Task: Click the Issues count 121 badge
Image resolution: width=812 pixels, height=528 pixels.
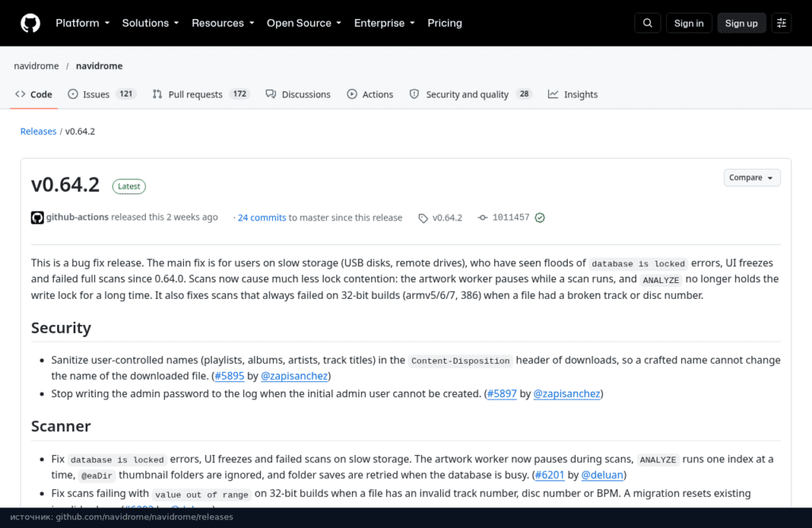Action: pyautogui.click(x=126, y=94)
